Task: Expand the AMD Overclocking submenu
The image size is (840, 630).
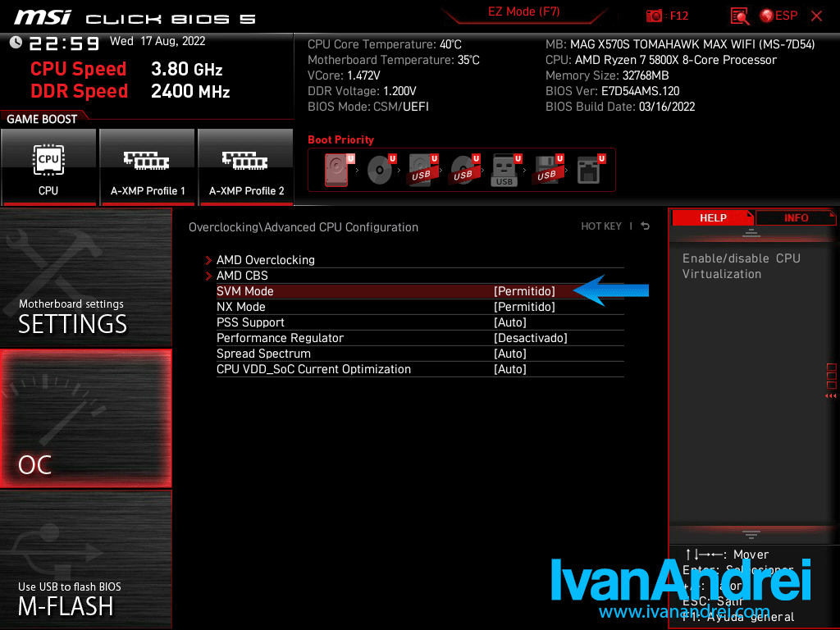Action: (x=265, y=260)
